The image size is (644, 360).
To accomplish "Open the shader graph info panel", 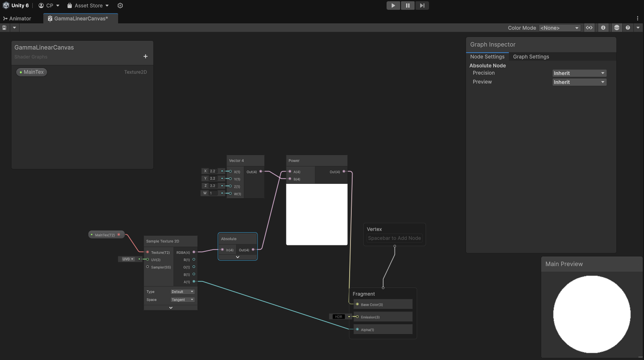I will (x=603, y=28).
